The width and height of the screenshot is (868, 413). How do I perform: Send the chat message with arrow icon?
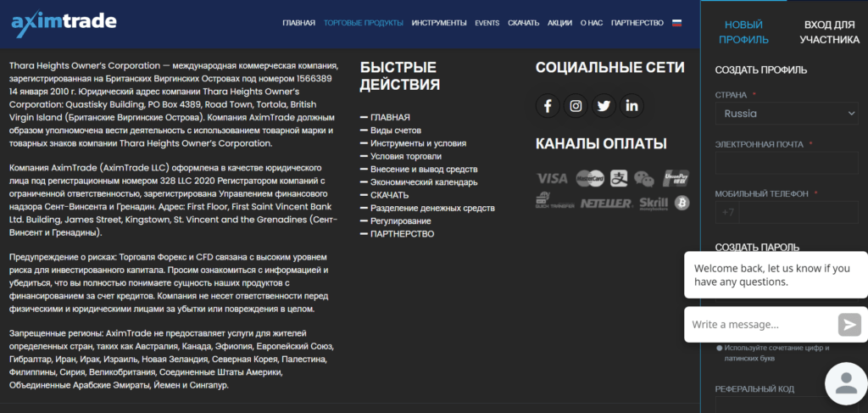(x=849, y=325)
